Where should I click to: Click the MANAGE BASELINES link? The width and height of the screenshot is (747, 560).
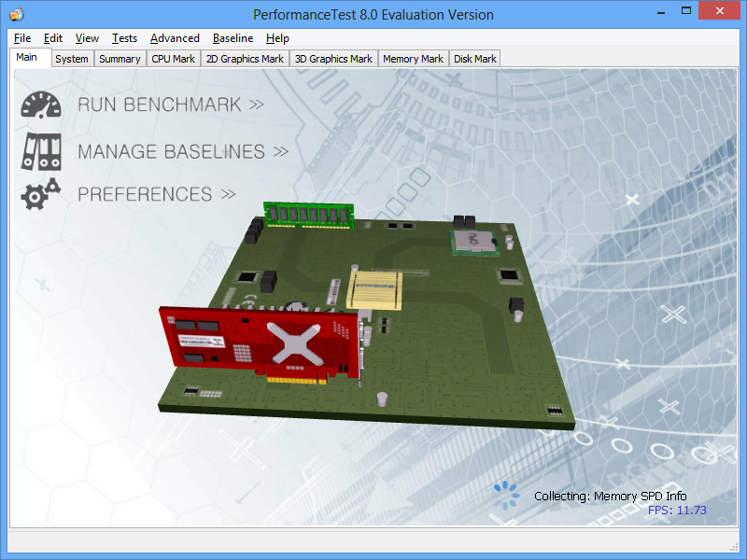(183, 152)
